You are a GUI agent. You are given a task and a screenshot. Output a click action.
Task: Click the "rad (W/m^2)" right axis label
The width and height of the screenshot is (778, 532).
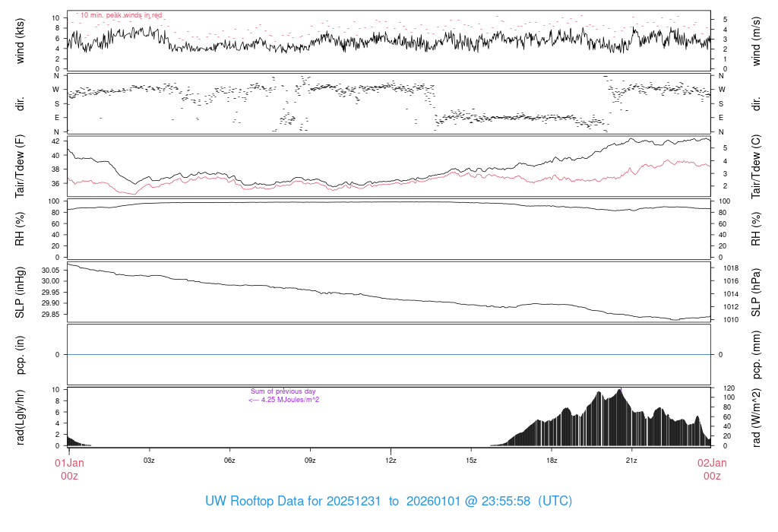pyautogui.click(x=756, y=416)
